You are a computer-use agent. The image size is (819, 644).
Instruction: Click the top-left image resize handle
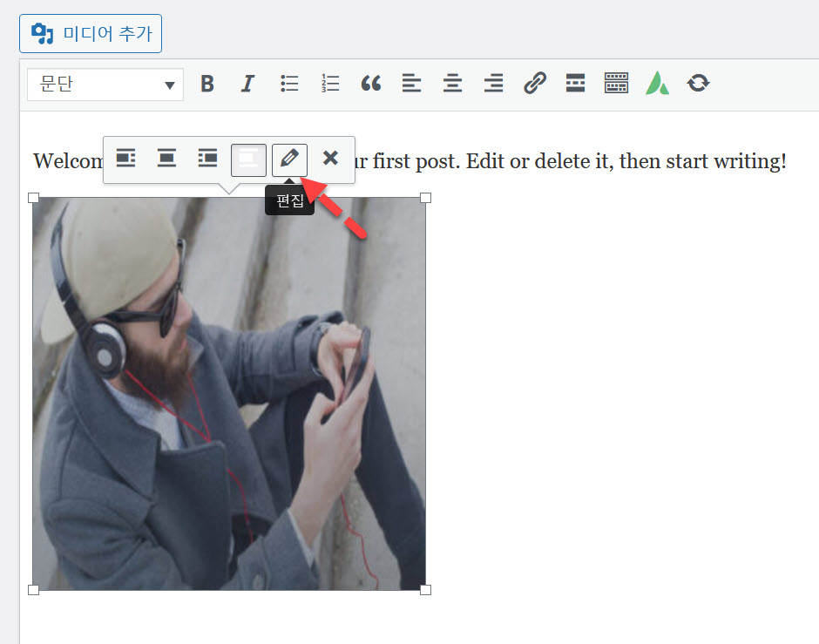33,198
